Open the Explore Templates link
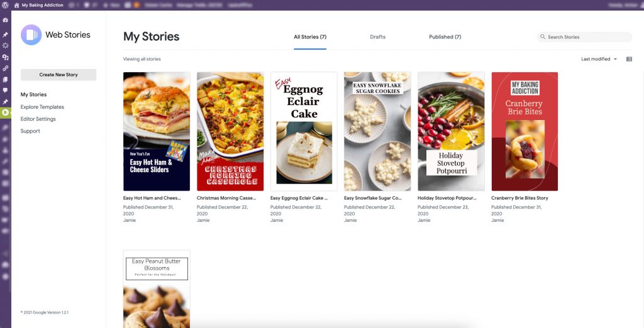 tap(42, 107)
